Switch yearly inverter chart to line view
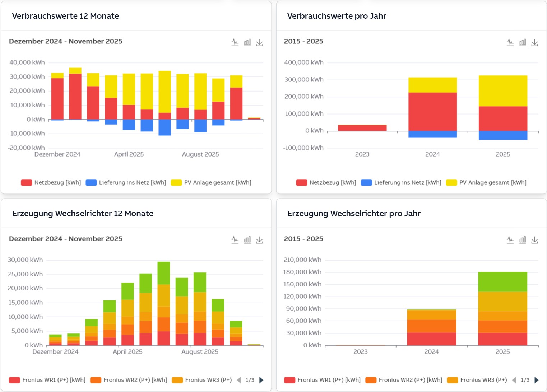 510,240
